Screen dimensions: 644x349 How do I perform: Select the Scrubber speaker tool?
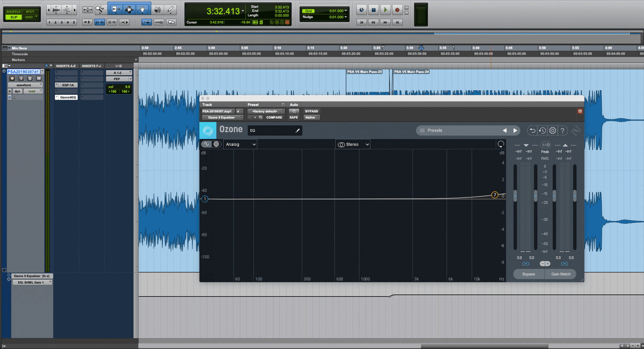coord(157,10)
